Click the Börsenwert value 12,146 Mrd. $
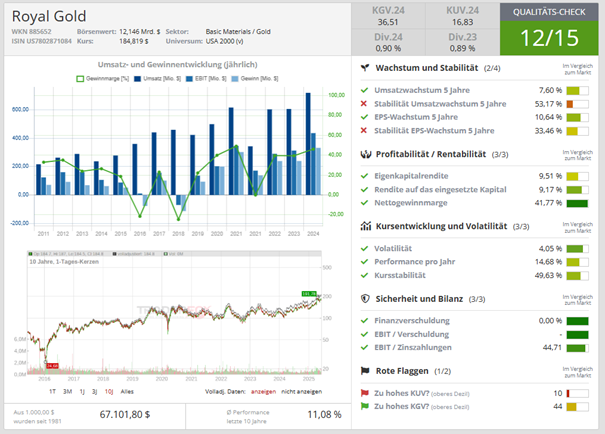Screen dimensions: 605x434 click(x=139, y=32)
